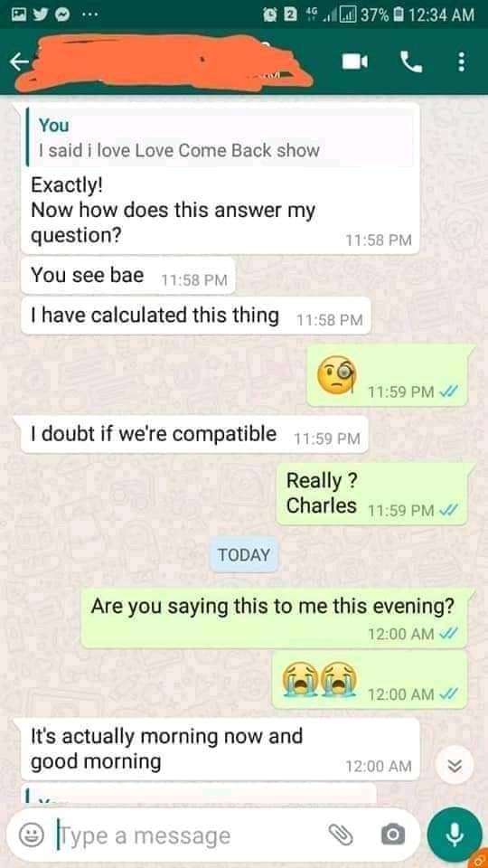Tap the Twitter notification icon in status bar

tap(39, 15)
